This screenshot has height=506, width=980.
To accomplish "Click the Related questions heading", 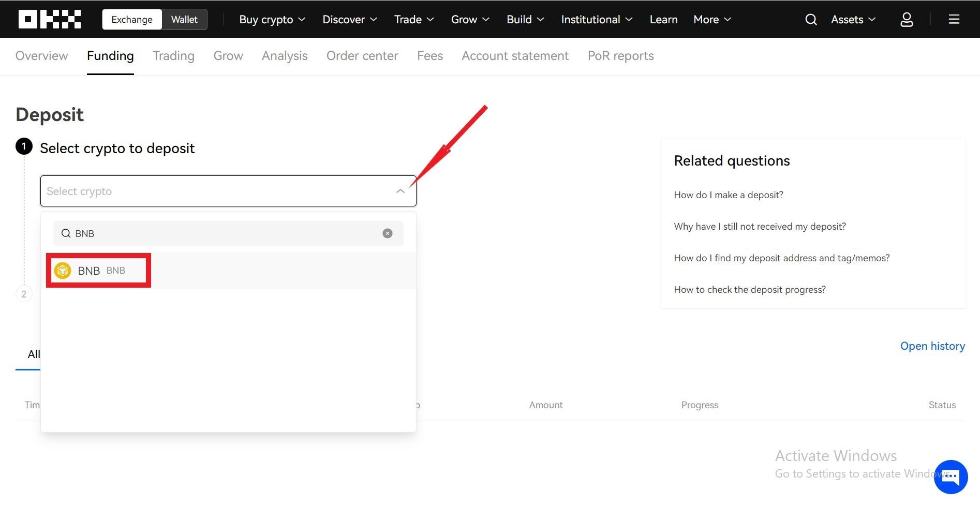I will click(732, 161).
